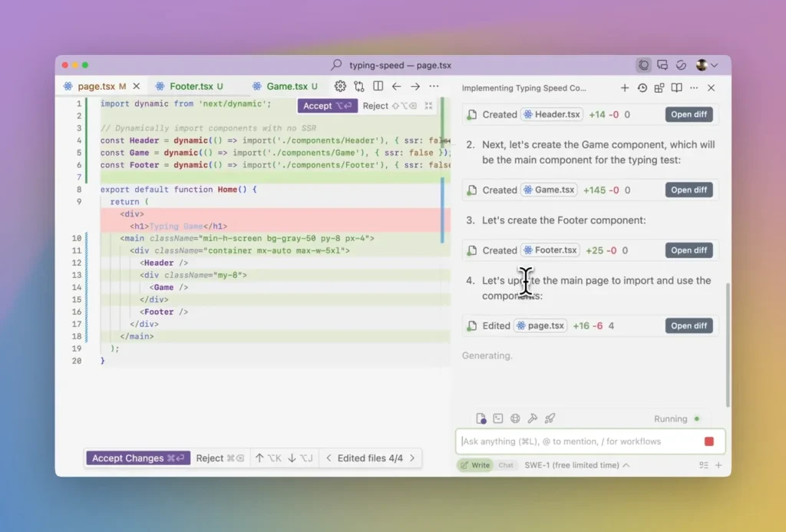Open diff for Game.tsx
The image size is (786, 532).
coord(689,190)
